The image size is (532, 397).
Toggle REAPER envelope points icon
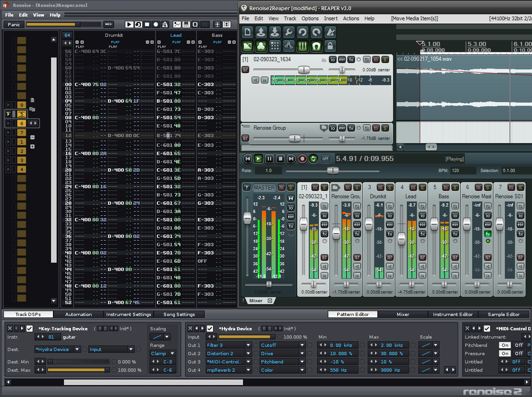[x=289, y=46]
